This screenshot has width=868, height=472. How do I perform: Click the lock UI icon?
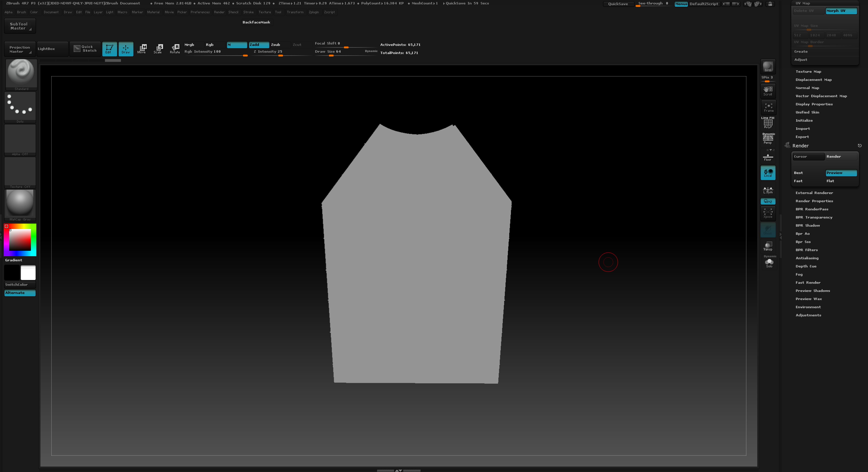(770, 4)
